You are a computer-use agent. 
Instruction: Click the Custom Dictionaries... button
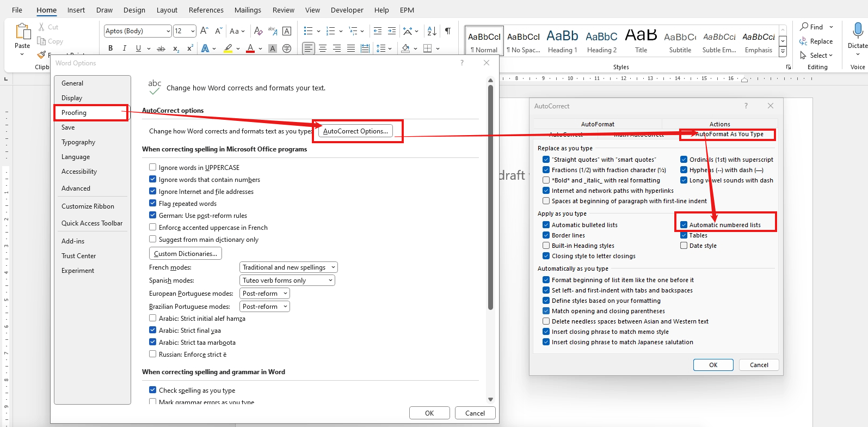click(186, 253)
